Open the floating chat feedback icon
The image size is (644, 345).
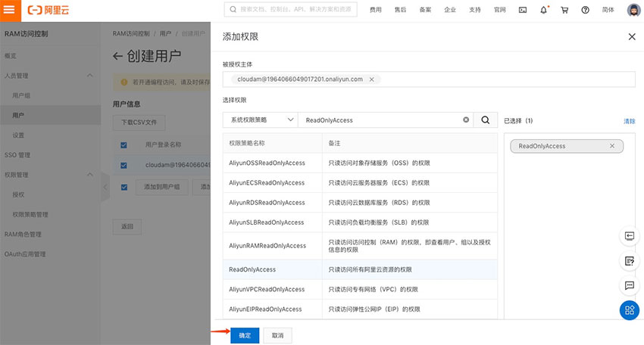click(x=629, y=285)
